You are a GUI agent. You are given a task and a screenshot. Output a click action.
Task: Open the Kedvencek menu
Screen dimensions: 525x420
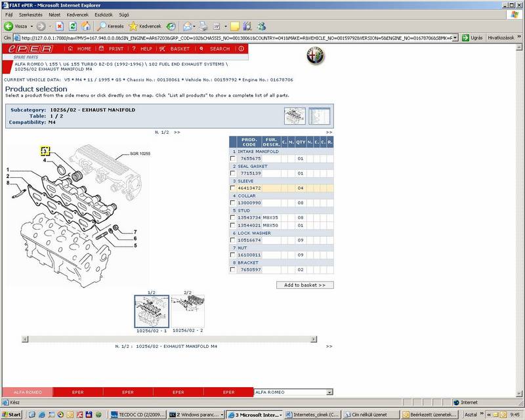[x=77, y=14]
